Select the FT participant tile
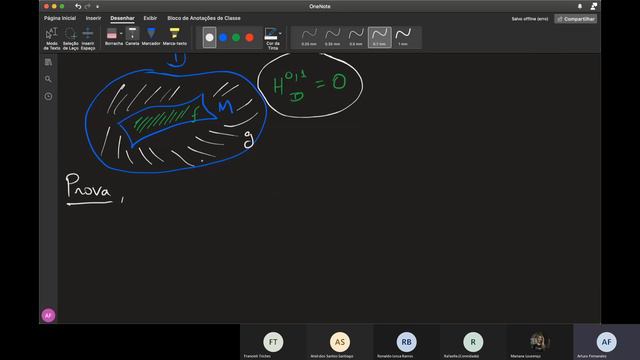The image size is (640, 360). pyautogui.click(x=273, y=342)
